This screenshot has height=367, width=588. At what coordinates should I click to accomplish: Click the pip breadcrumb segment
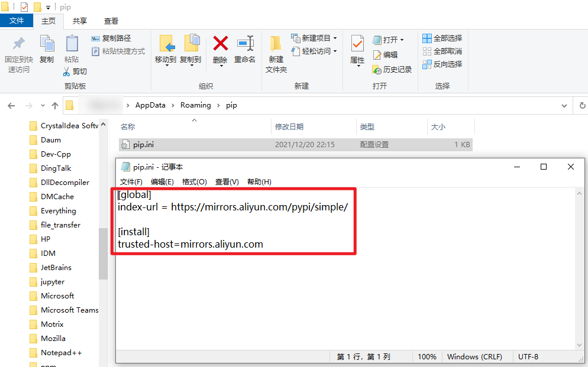(231, 105)
